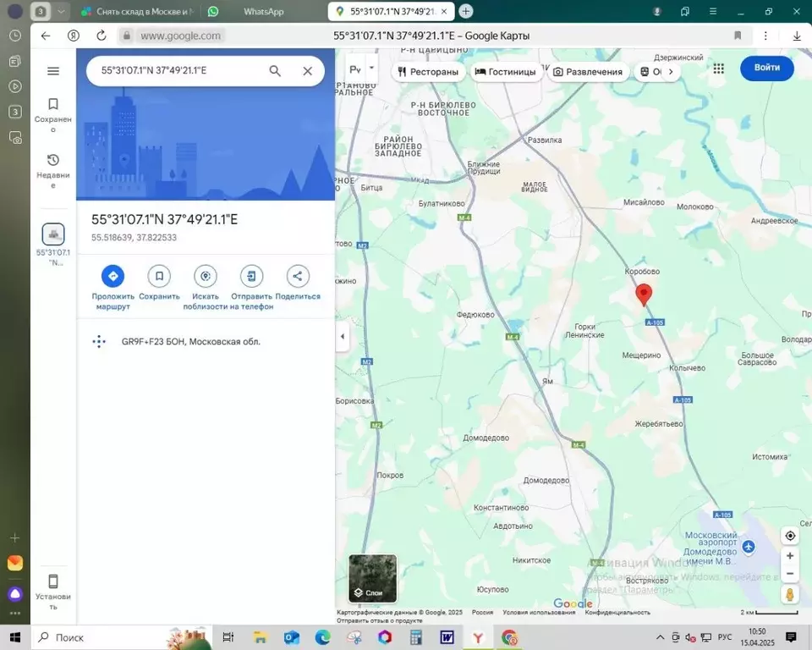Toggle the Гостиницы map filter
The height and width of the screenshot is (650, 812).
point(506,72)
